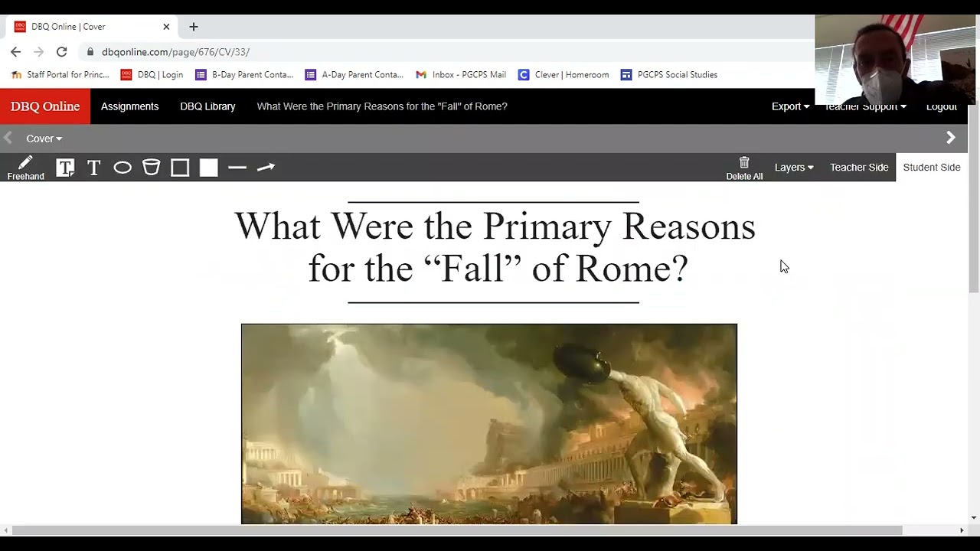Select the filled white rectangle tool

(x=209, y=168)
